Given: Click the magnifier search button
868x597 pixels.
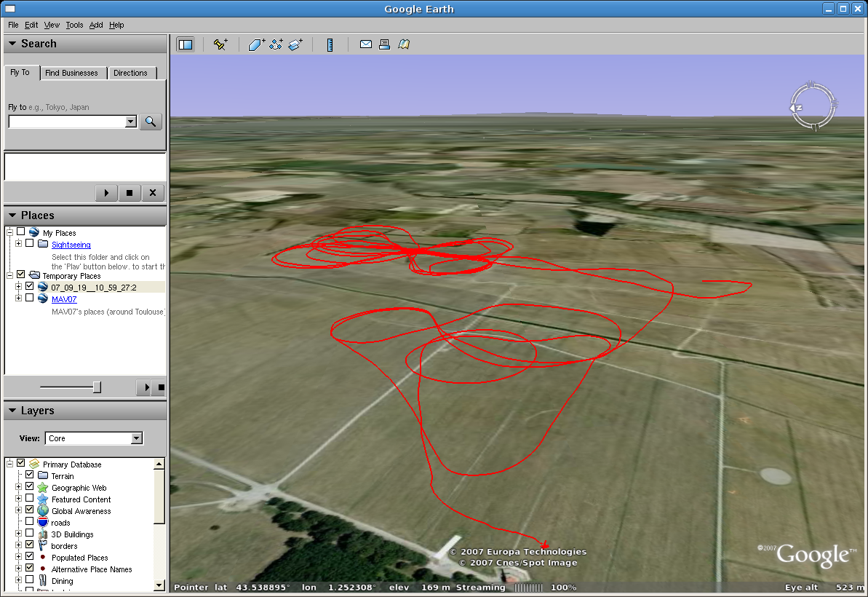Looking at the screenshot, I should pyautogui.click(x=151, y=122).
